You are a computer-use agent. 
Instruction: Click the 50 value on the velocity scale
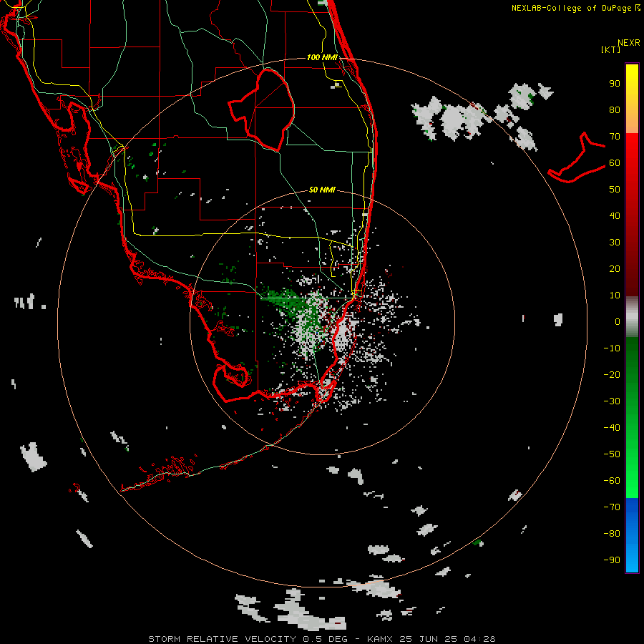tap(615, 190)
